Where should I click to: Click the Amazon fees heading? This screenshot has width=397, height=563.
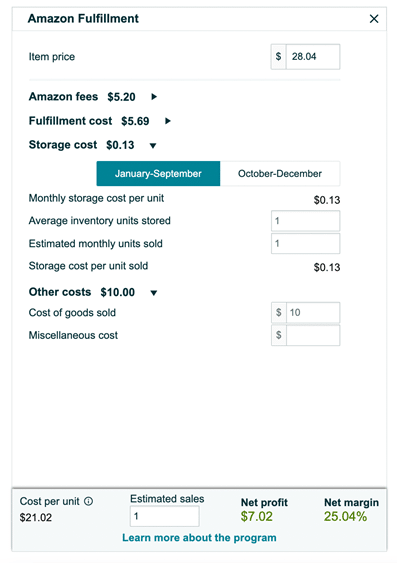click(63, 97)
